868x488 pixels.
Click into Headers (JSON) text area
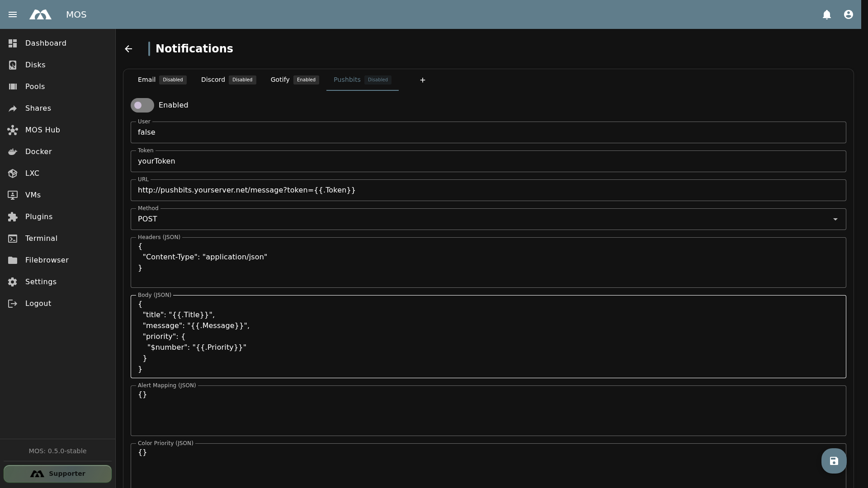point(488,263)
